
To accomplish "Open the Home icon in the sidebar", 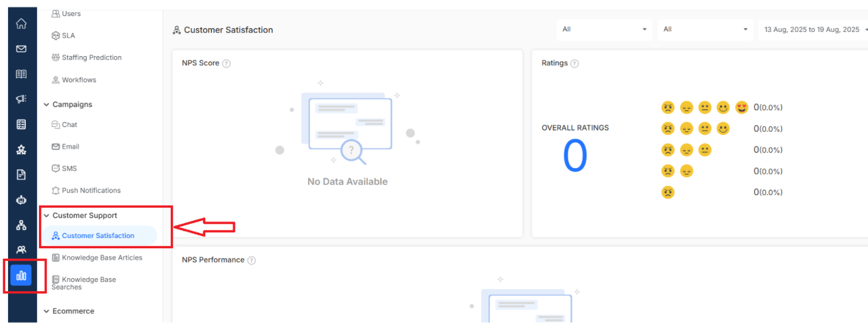I will coord(21,23).
